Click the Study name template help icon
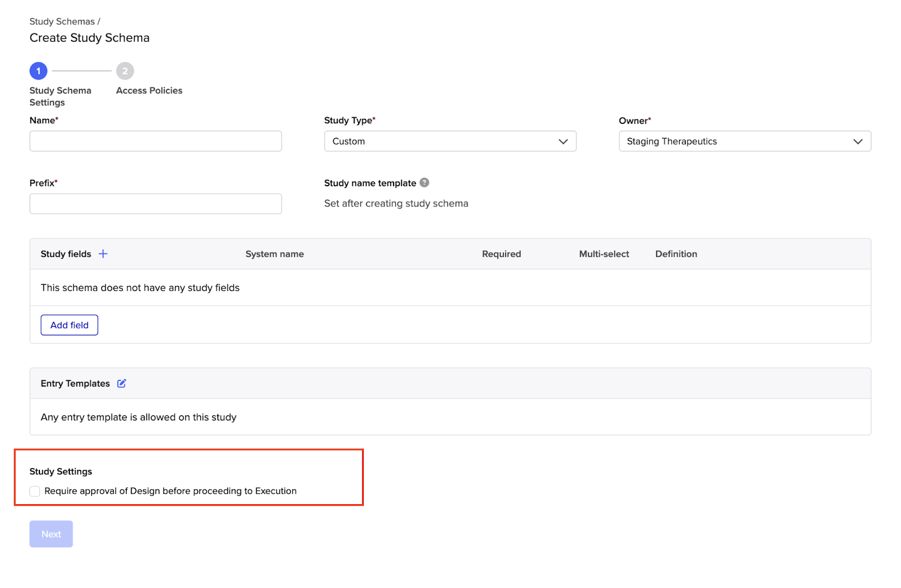The image size is (901, 588). 425,183
